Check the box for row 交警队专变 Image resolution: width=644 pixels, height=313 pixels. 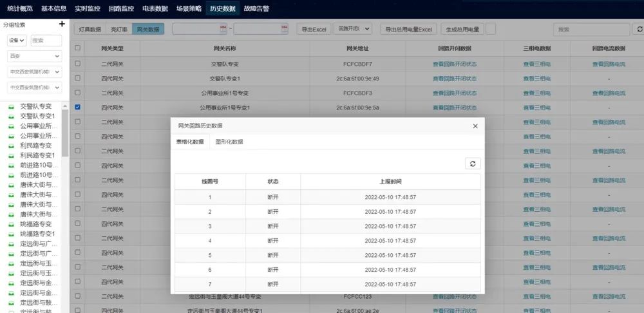(78, 64)
